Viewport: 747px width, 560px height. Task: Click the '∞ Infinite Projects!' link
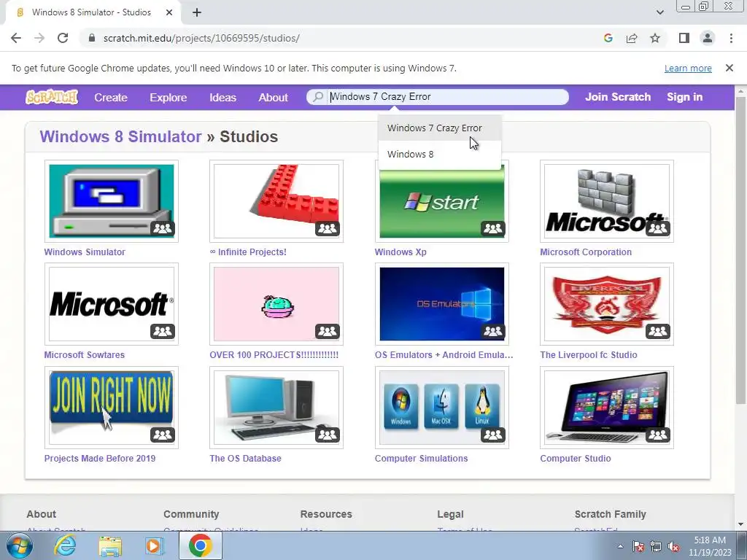[248, 252]
